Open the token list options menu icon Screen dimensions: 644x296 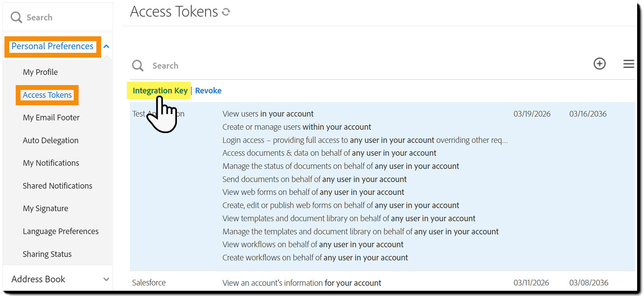tap(628, 64)
